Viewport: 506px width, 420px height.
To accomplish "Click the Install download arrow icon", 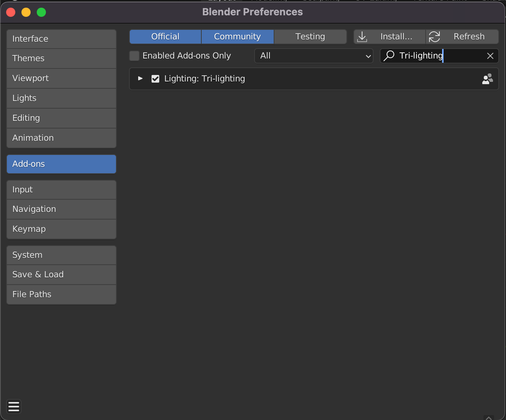I will pos(362,37).
